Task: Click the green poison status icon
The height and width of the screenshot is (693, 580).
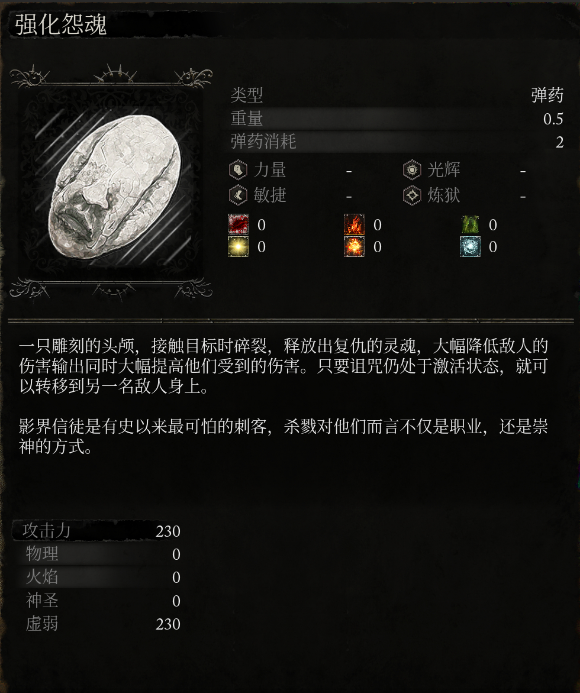Action: point(470,225)
